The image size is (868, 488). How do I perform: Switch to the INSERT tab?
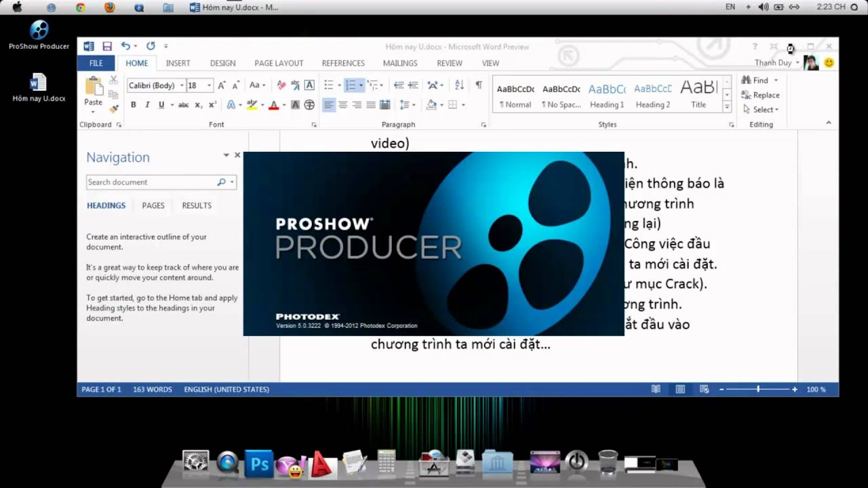click(x=178, y=63)
